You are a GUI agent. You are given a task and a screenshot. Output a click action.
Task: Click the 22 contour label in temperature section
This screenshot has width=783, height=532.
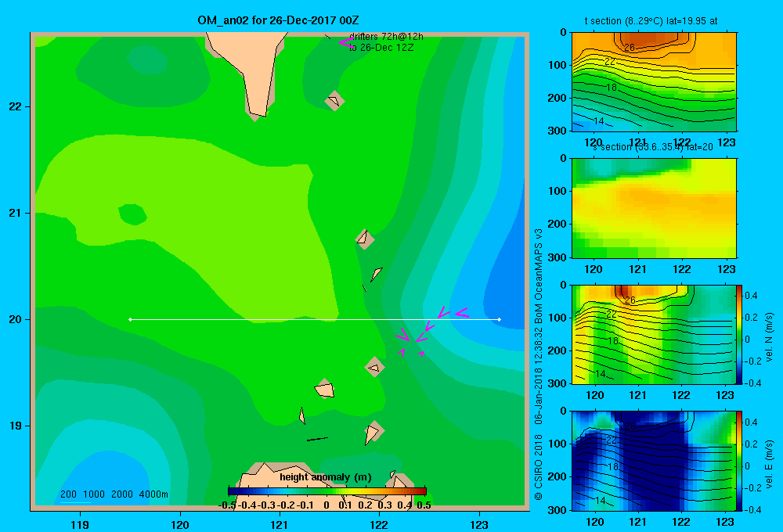610,61
